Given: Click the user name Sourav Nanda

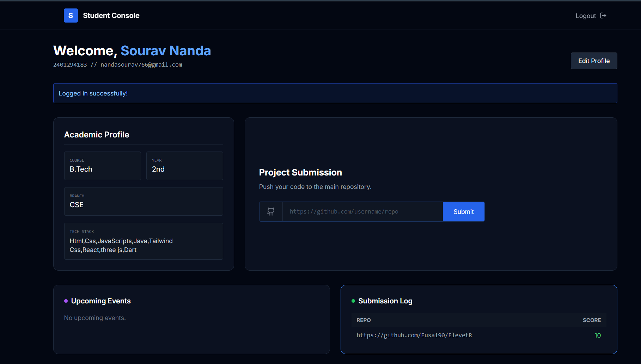Looking at the screenshot, I should (166, 51).
